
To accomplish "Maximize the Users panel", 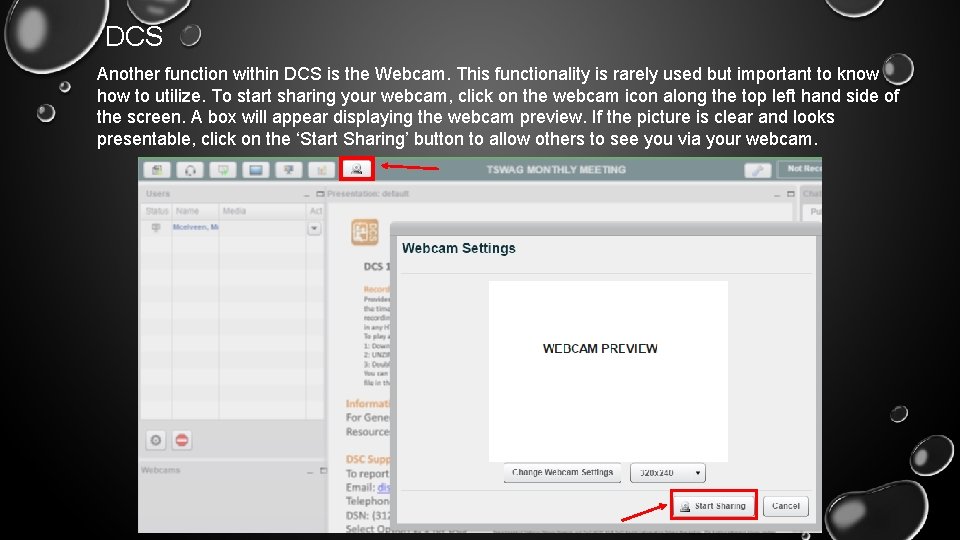I will click(x=320, y=194).
